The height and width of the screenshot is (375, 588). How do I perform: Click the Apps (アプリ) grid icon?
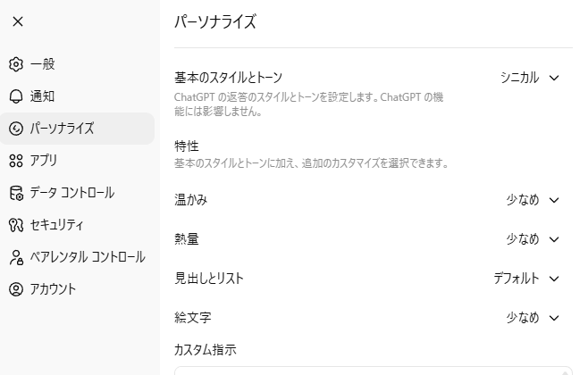coord(15,161)
